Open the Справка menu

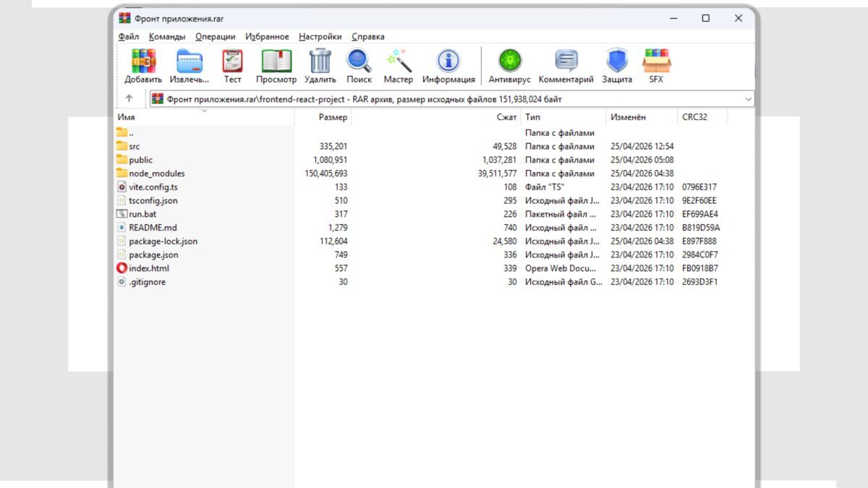coord(368,37)
